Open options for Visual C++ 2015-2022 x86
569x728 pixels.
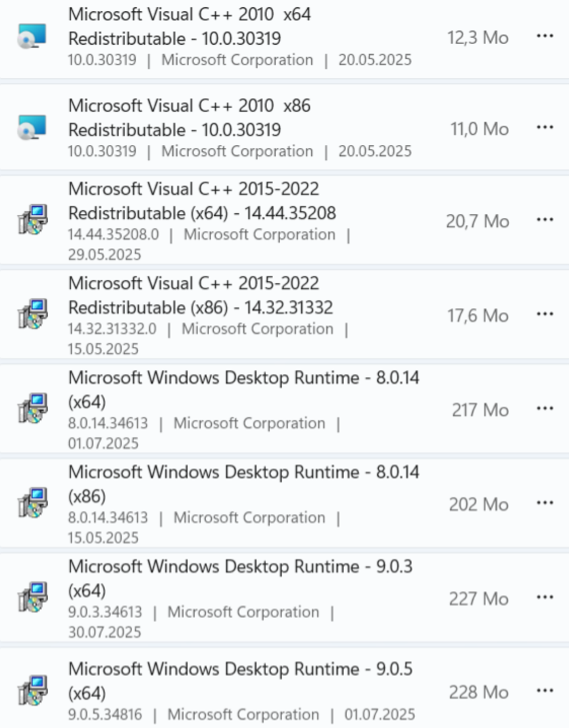click(545, 315)
